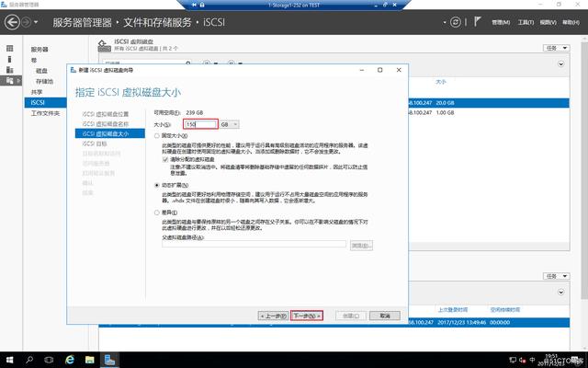Viewport: 588px width, 368px height.
Task: Click the 大小 column header
Action: [441, 82]
